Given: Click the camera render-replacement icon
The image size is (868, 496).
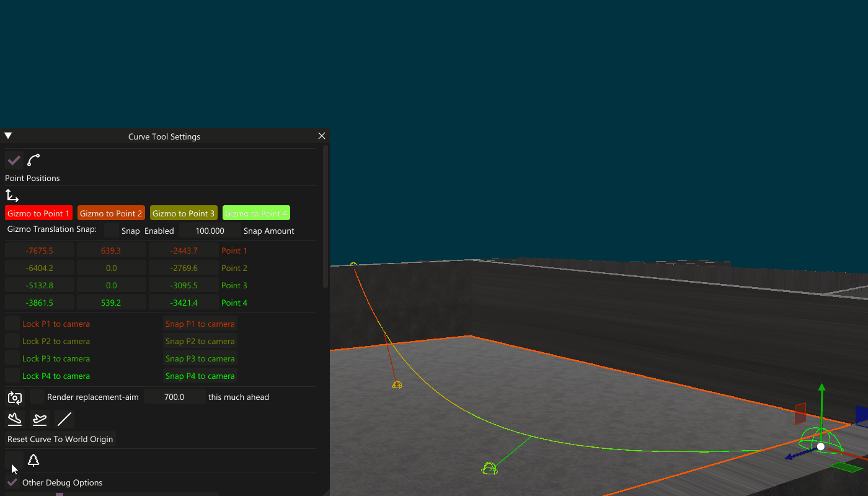Looking at the screenshot, I should tap(15, 397).
